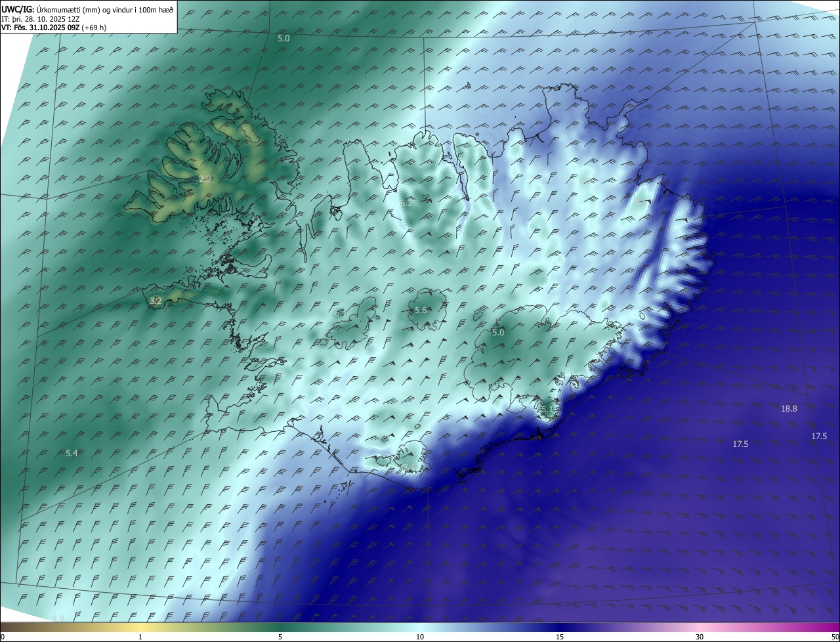Click the 5.6 value on the central glacier
The image size is (840, 642).
point(421,310)
